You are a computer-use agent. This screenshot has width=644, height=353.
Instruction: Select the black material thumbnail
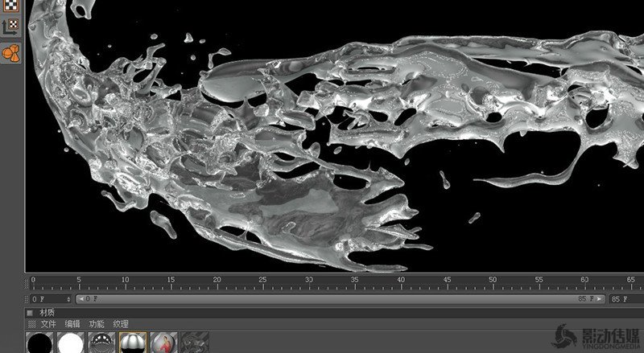[x=39, y=343]
